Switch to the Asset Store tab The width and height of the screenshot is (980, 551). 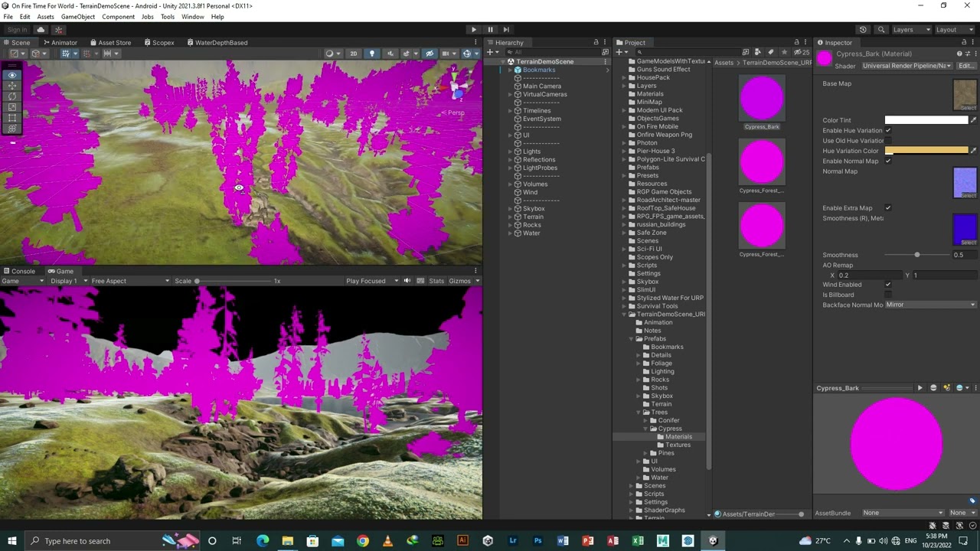[x=110, y=43]
